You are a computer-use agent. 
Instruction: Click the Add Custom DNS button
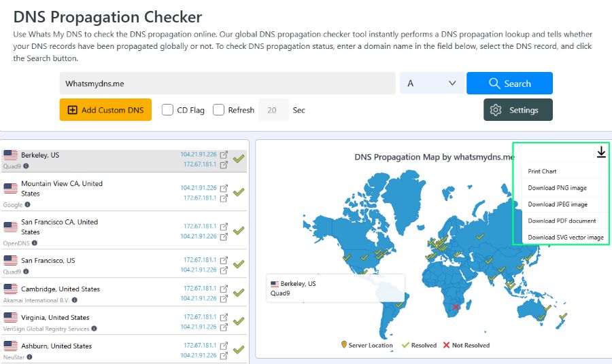pos(105,110)
